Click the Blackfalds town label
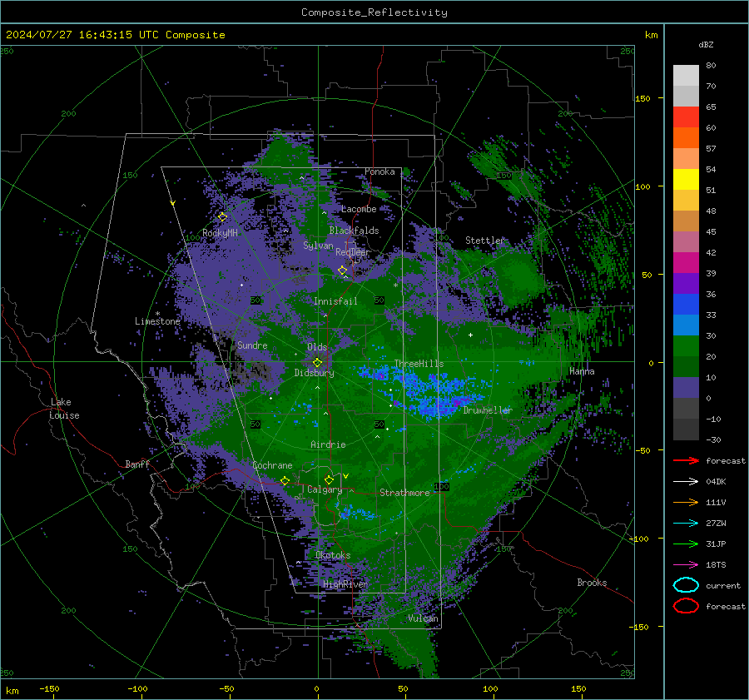This screenshot has width=749, height=700. (354, 231)
